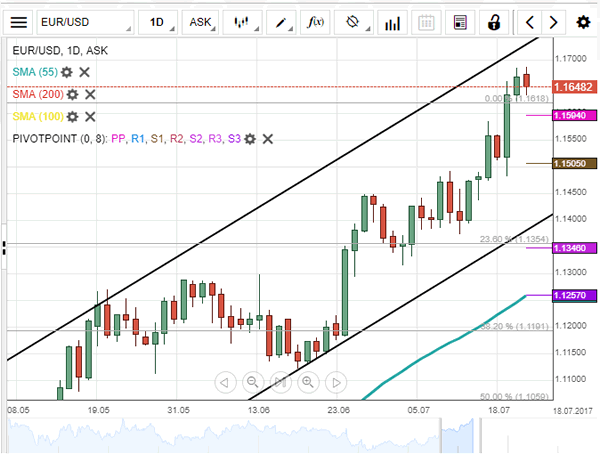600x455 pixels.
Task: Open PIVOTPOINT indicator settings gear
Action: point(250,139)
